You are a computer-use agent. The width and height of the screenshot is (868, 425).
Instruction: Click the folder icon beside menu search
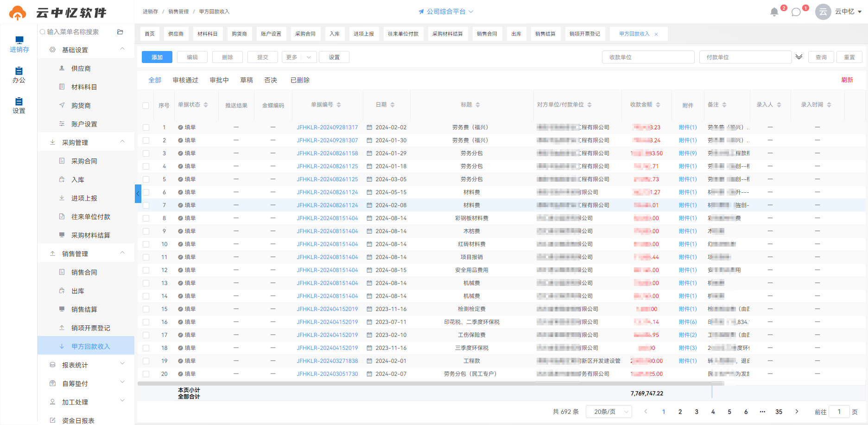120,32
